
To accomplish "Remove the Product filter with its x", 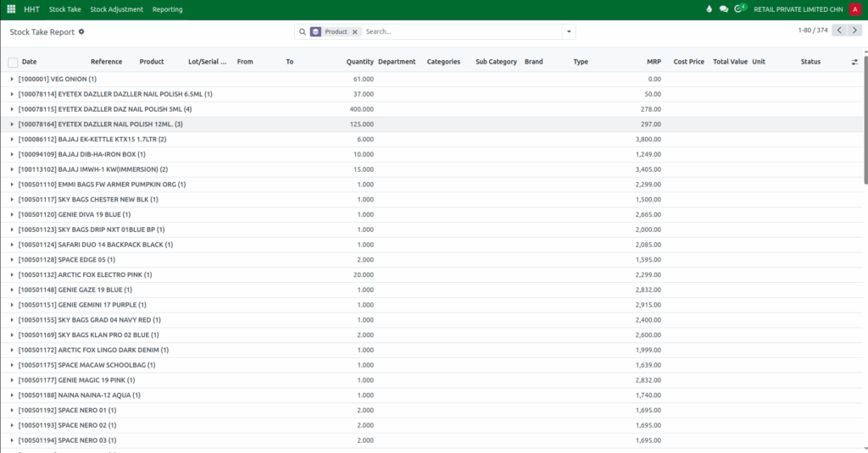I will pos(355,32).
